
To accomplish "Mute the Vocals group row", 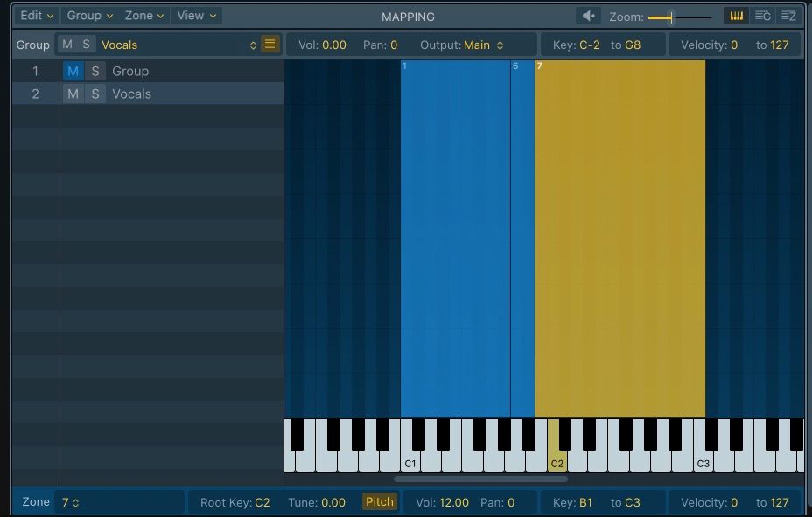I will pyautogui.click(x=73, y=94).
